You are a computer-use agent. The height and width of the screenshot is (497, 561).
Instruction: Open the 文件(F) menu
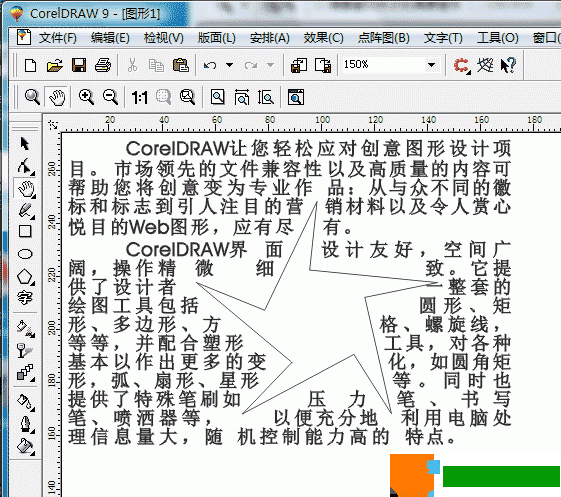[58, 38]
